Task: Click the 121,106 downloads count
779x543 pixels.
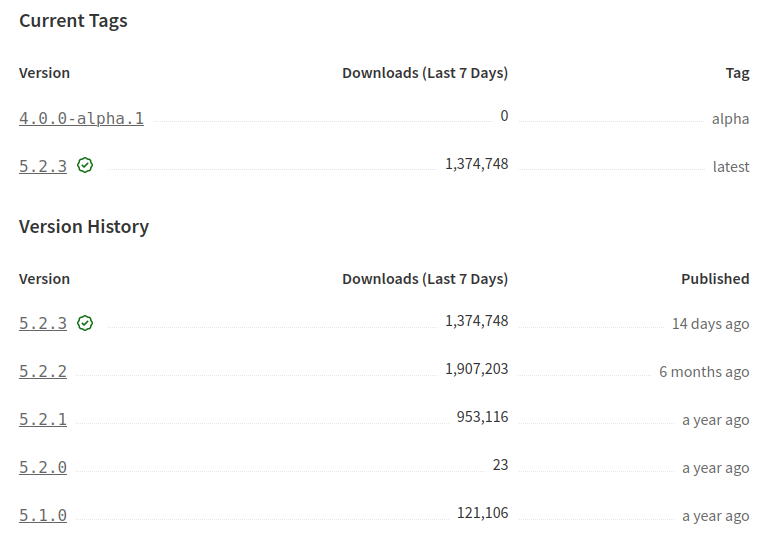Action: pyautogui.click(x=482, y=513)
